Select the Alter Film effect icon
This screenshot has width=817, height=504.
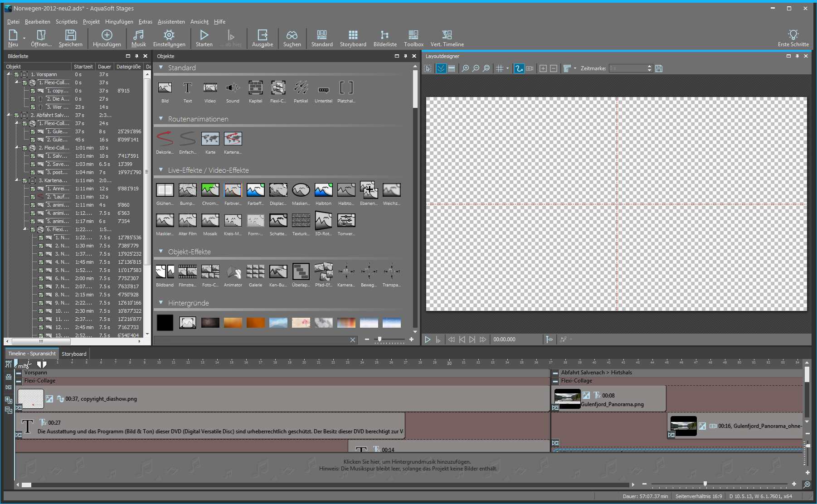pyautogui.click(x=187, y=221)
